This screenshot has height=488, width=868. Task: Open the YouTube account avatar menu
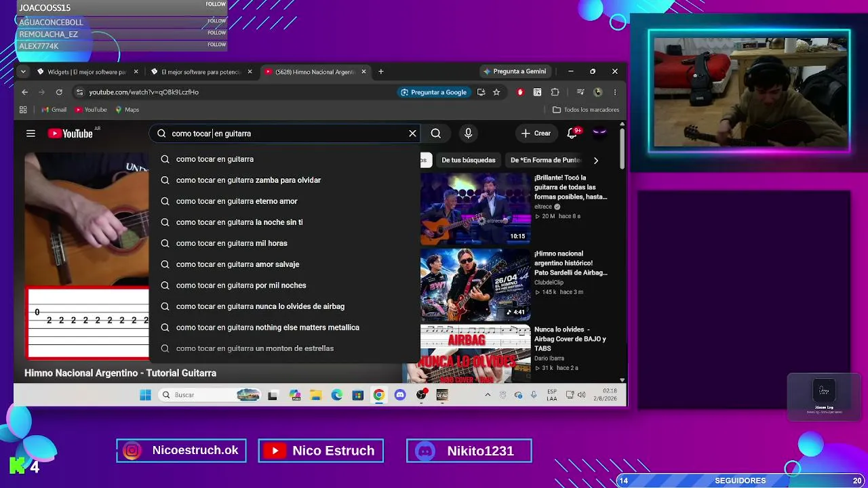tap(599, 134)
